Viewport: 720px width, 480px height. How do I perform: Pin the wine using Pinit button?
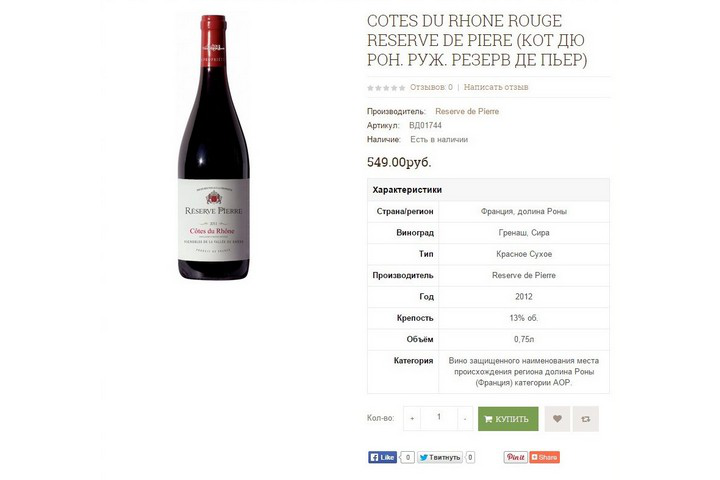tap(515, 457)
